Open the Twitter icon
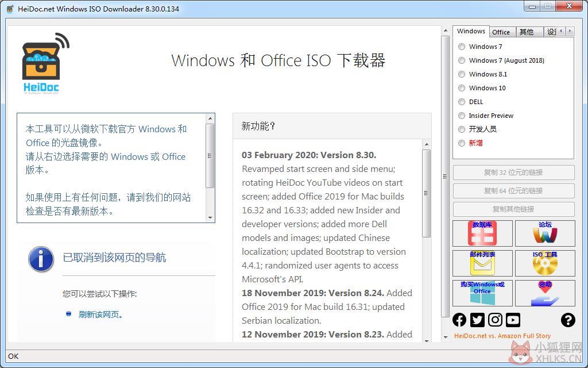 477,320
